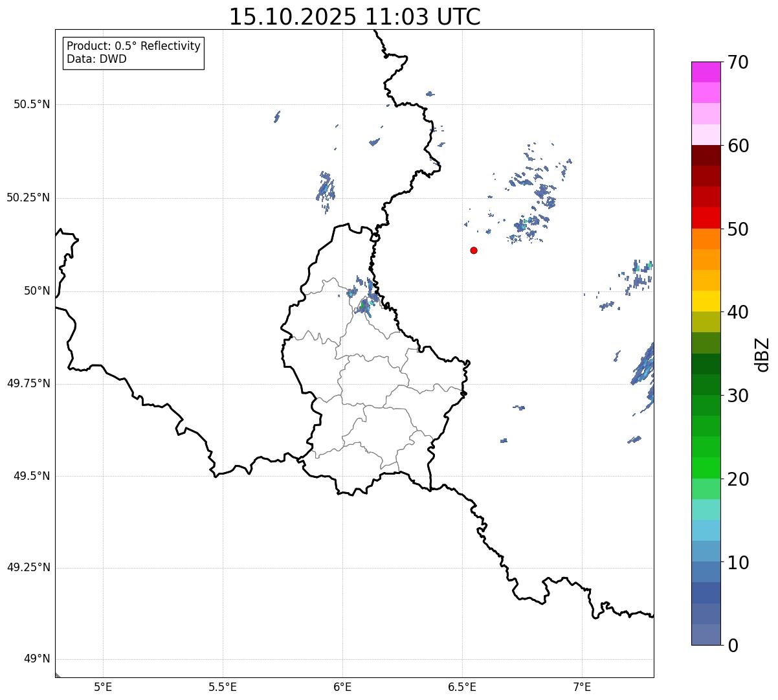Click the title '15.10.2025 11:03 UTC'
The image size is (778, 700).
click(x=355, y=17)
